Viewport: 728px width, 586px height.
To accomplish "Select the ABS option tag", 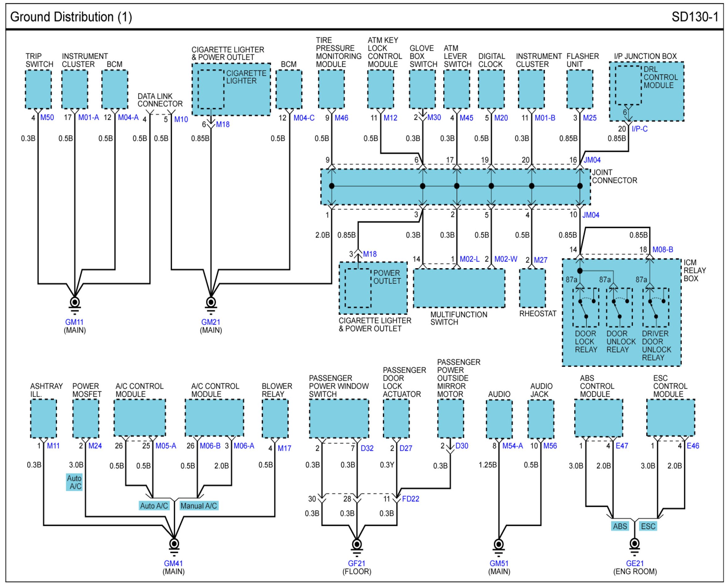I will tap(620, 526).
